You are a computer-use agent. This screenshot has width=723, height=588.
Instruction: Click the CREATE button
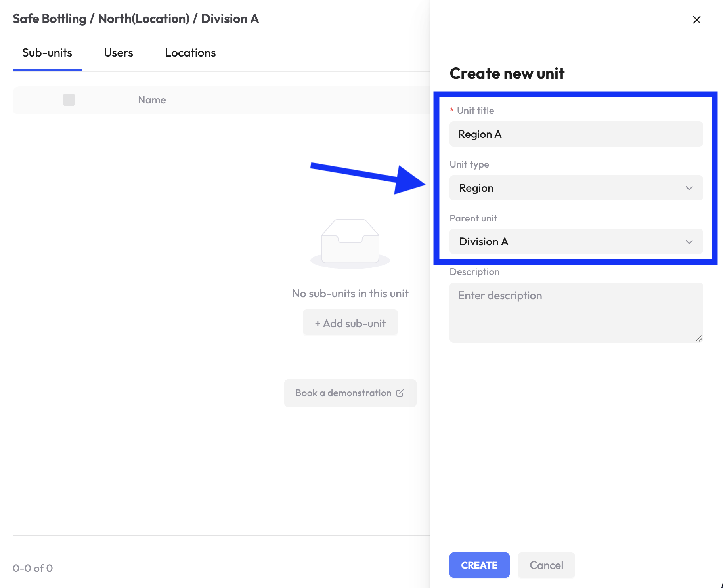[x=479, y=565]
